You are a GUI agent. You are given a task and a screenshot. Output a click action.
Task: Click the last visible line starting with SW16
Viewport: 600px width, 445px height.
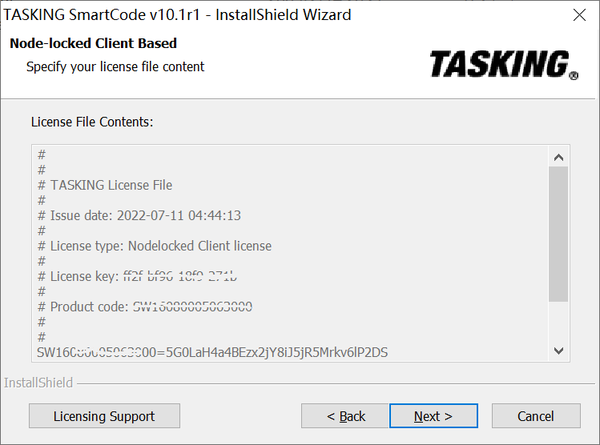pos(212,351)
